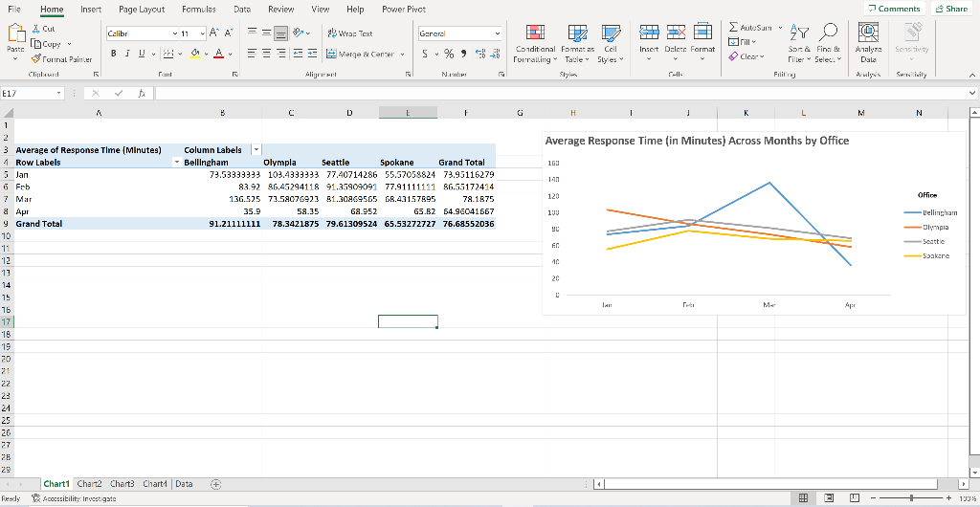Screen dimensions: 980x507
Task: Toggle Bottom Align
Action: click(x=281, y=33)
